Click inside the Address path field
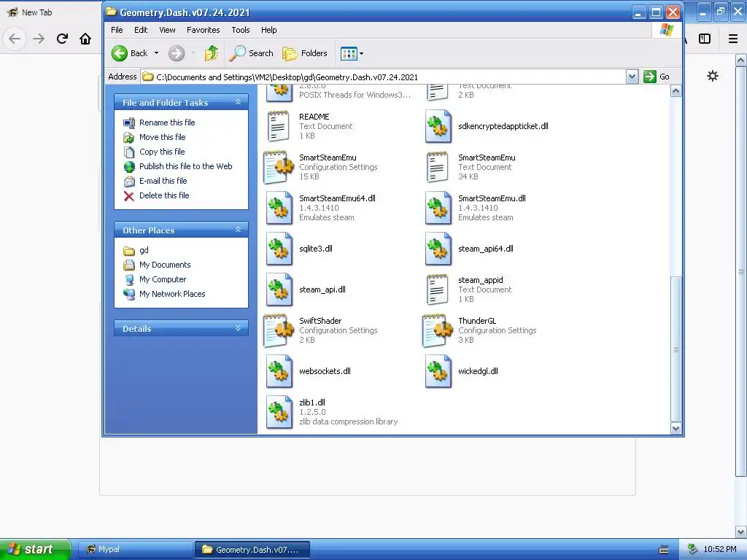The height and width of the screenshot is (560, 747). [x=384, y=77]
